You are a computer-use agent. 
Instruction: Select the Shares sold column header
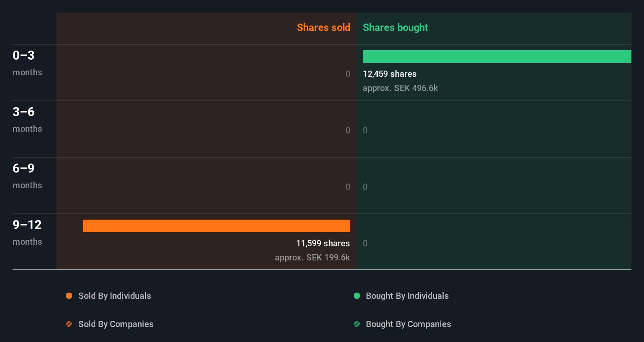(323, 27)
